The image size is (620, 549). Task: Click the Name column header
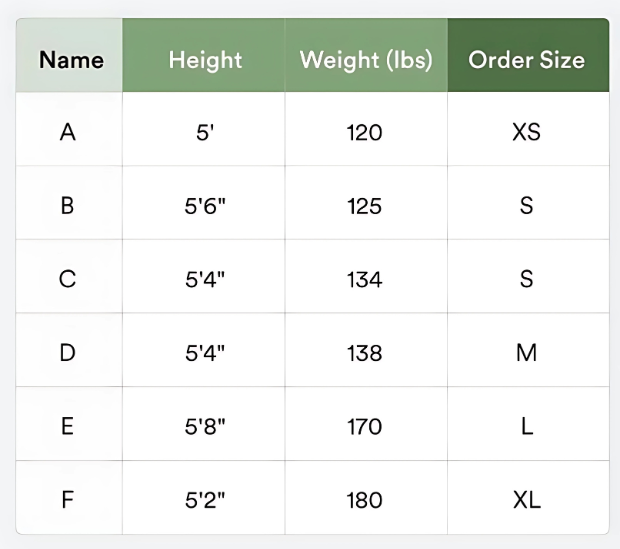tap(70, 59)
